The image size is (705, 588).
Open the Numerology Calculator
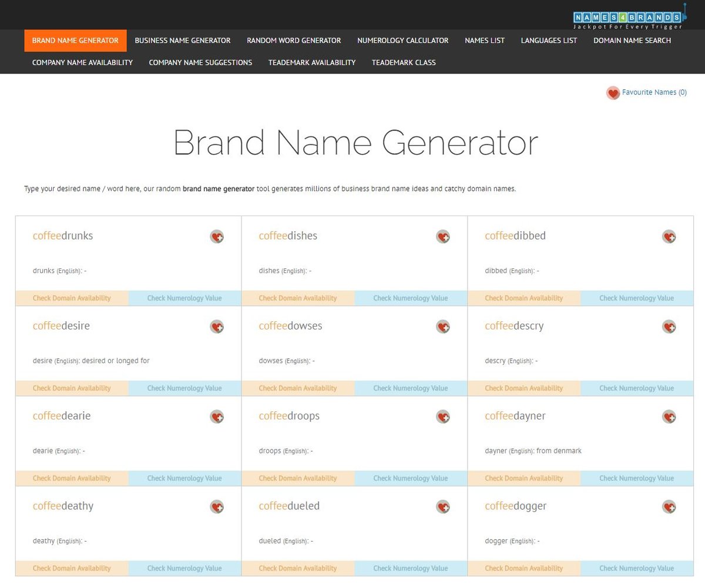pyautogui.click(x=402, y=41)
